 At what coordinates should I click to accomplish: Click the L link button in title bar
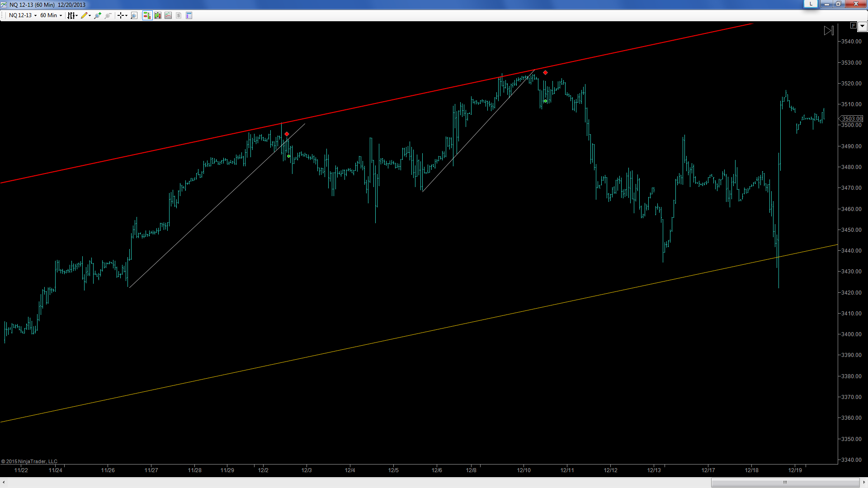[x=811, y=4]
